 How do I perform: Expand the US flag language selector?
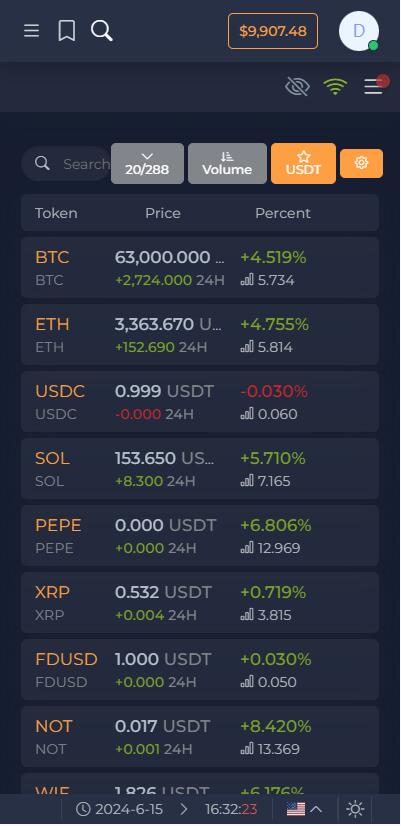point(305,809)
